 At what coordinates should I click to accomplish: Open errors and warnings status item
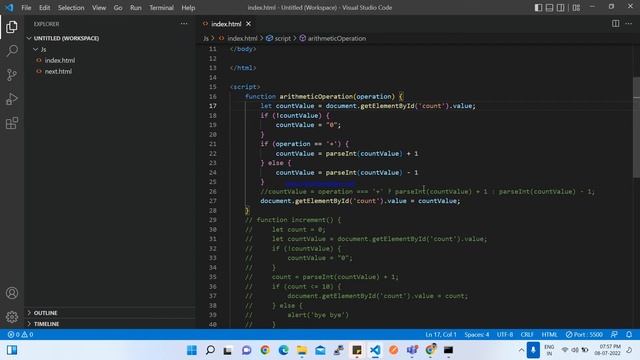click(x=20, y=334)
